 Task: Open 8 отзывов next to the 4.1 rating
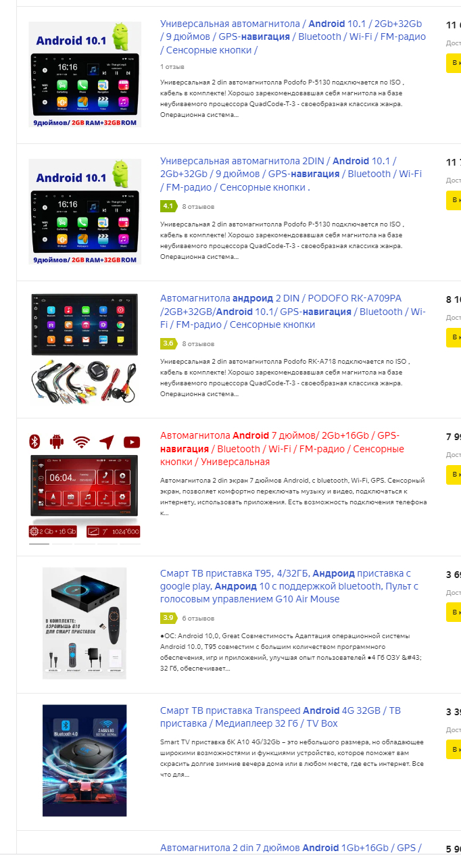coord(198,207)
